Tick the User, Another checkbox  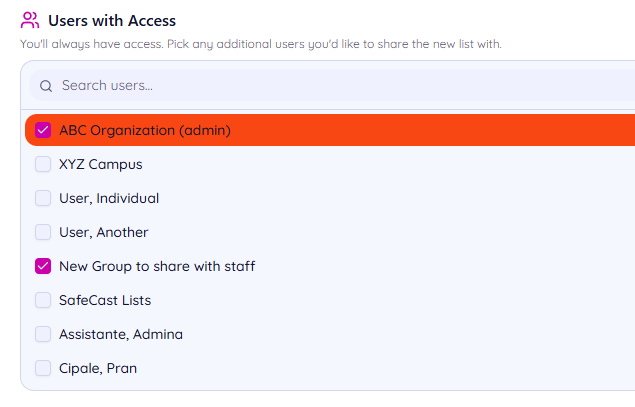coord(43,232)
